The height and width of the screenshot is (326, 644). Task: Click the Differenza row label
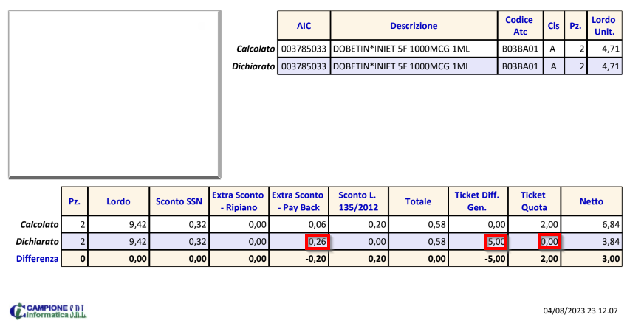[x=31, y=258]
